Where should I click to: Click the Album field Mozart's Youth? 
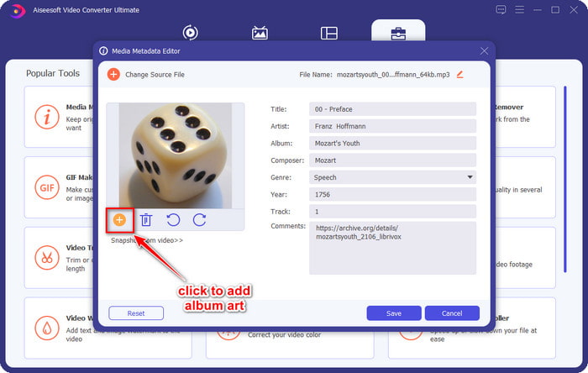(392, 143)
